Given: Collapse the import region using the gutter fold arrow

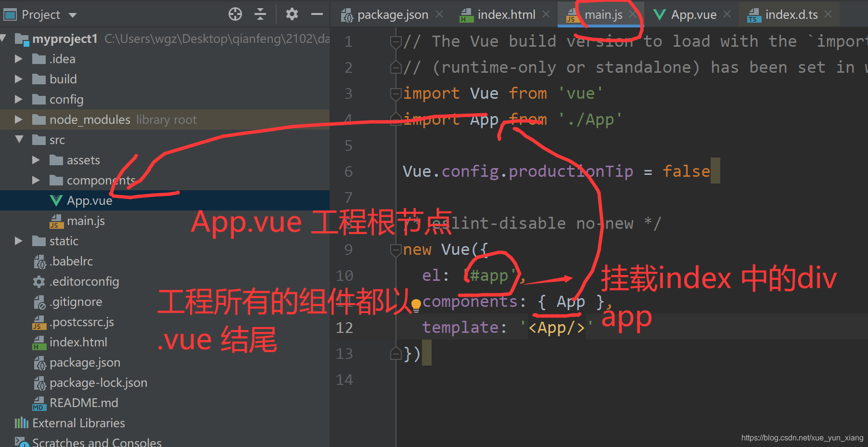Looking at the screenshot, I should pos(396,94).
